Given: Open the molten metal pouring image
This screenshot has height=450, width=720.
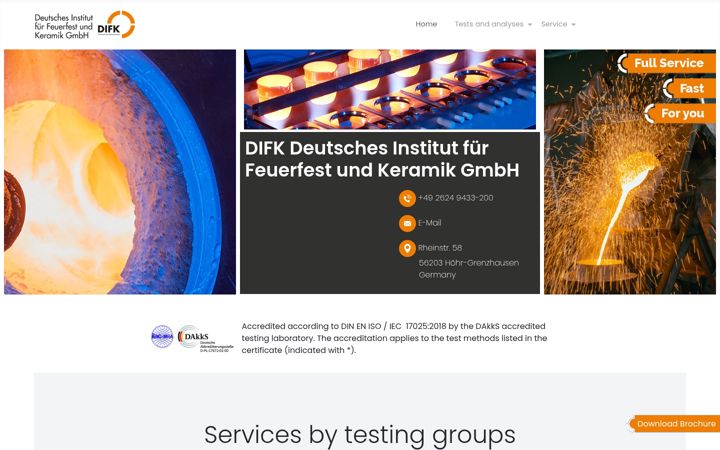Looking at the screenshot, I should [x=630, y=172].
